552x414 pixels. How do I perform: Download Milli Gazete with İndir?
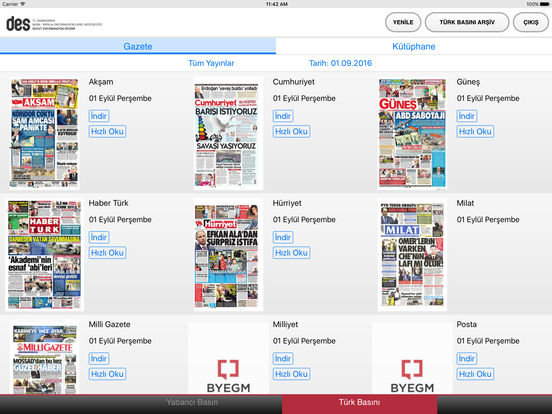[x=99, y=359]
